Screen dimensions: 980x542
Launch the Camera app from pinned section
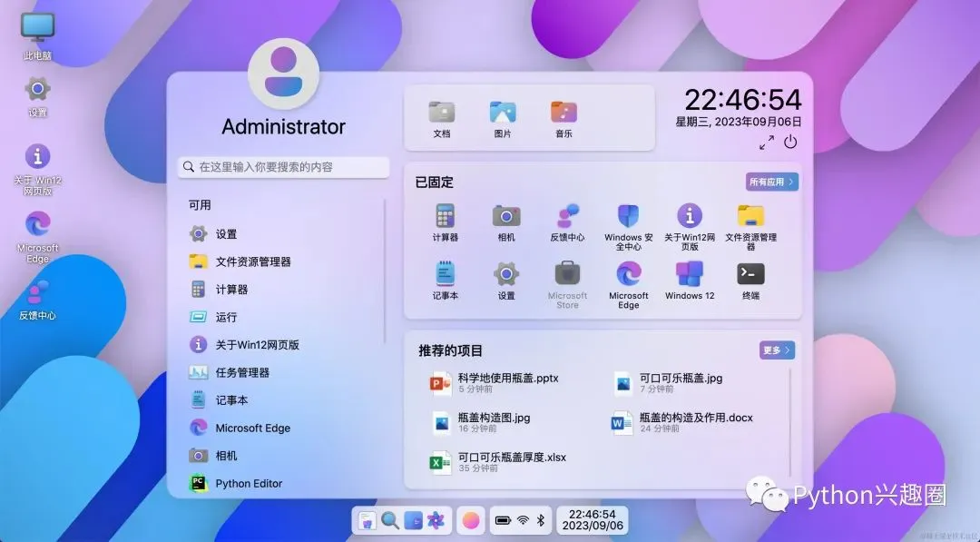(x=506, y=222)
